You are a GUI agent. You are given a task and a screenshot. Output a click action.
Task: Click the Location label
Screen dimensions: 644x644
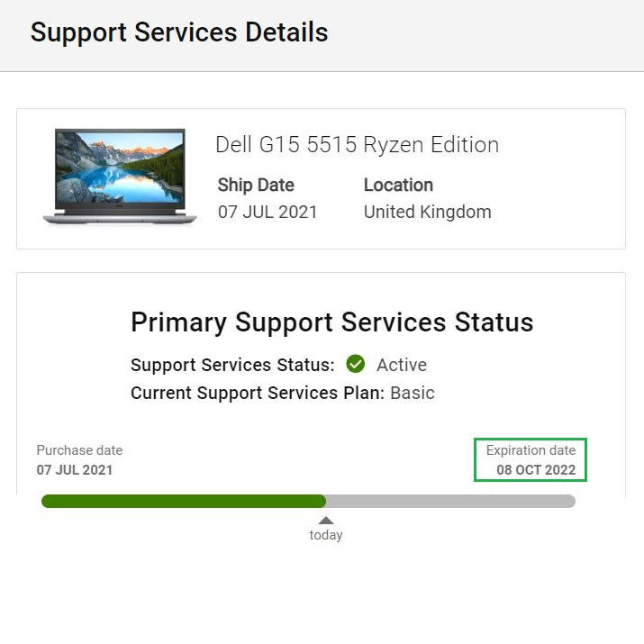coord(398,185)
